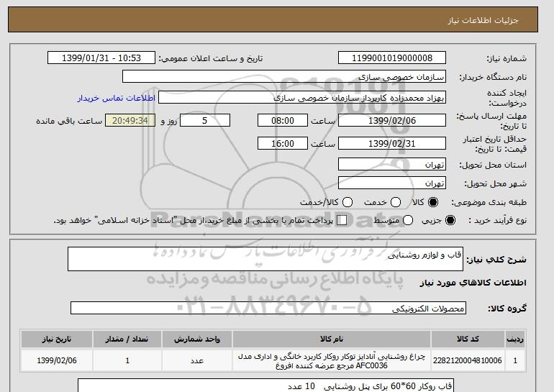This screenshot has height=392, width=554.
Task: Click the general description field قاب و لوازم روشنایی
Action: pyautogui.click(x=265, y=259)
